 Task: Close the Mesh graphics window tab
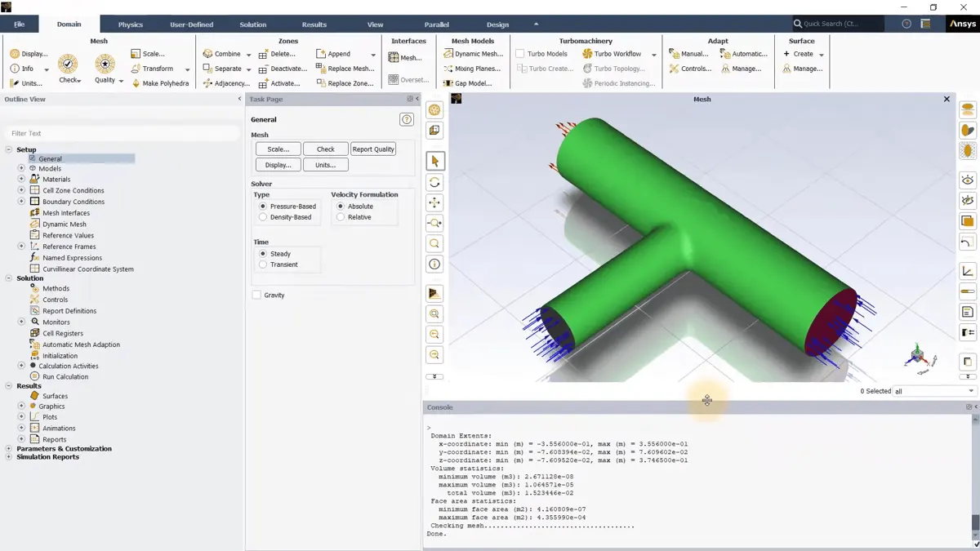[x=947, y=99]
